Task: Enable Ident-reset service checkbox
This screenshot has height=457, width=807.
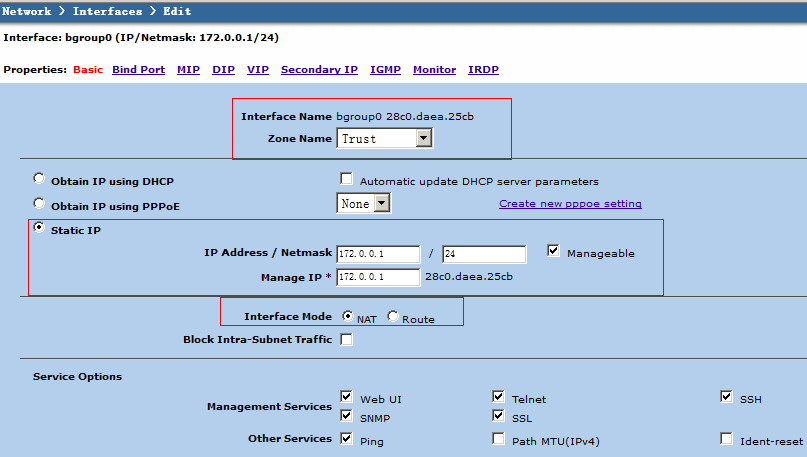Action: tap(726, 439)
